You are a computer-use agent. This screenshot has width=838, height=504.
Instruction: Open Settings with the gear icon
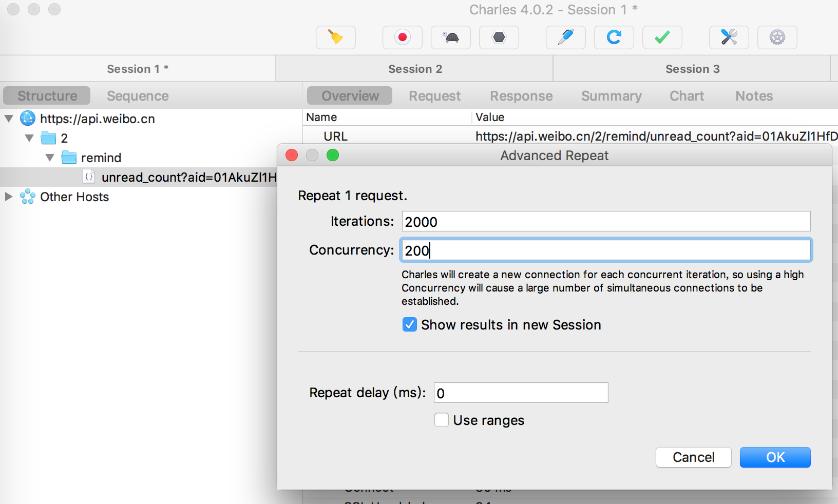(777, 37)
